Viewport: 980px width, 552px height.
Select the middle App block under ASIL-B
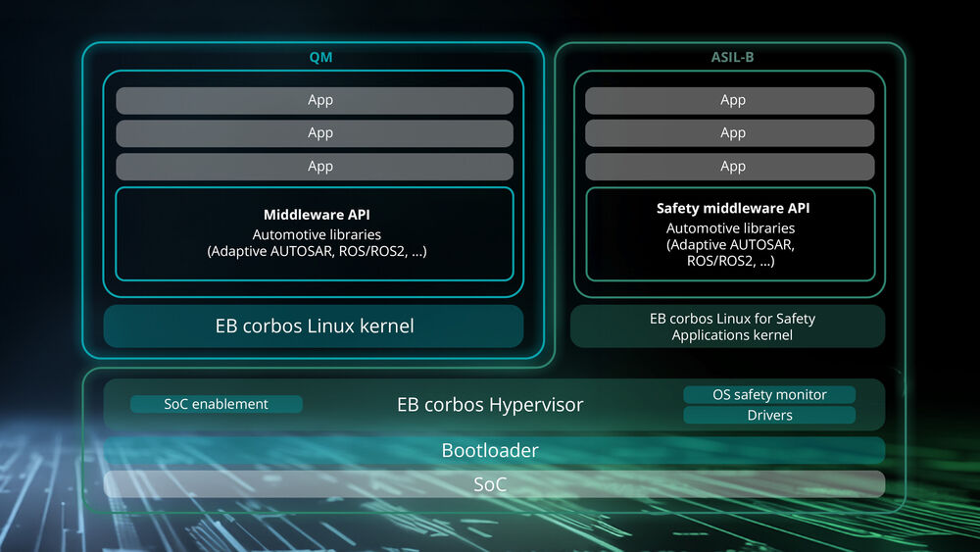pos(729,133)
